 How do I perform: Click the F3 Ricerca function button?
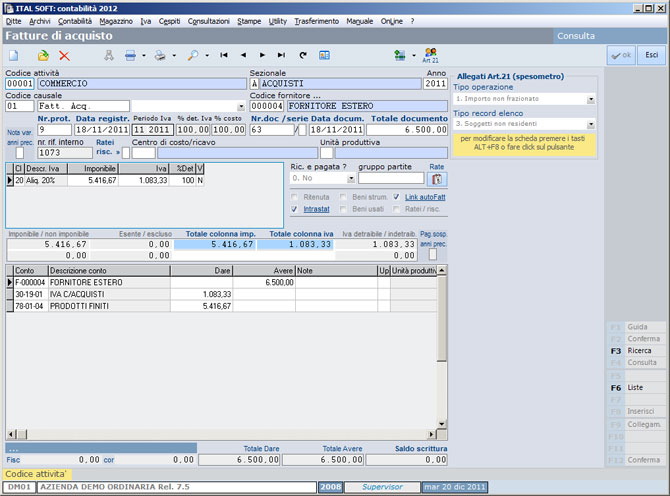(x=636, y=351)
